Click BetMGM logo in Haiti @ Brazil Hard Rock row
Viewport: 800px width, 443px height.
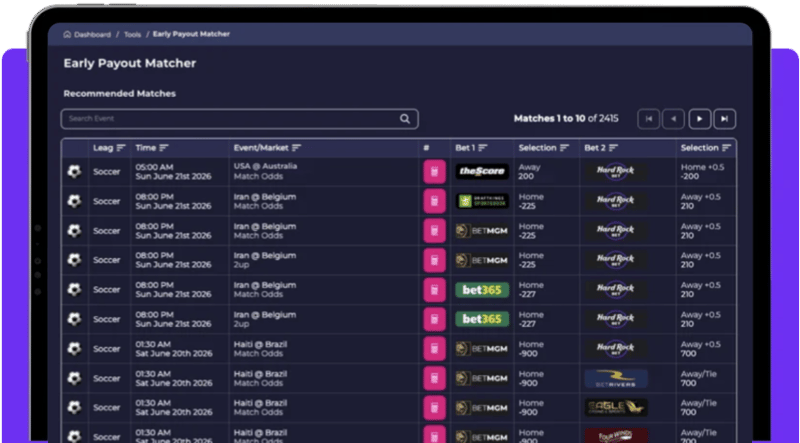pos(482,349)
